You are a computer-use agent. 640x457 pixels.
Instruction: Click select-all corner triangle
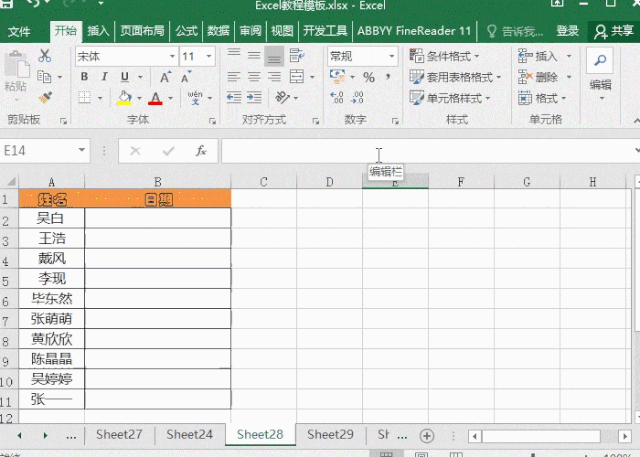point(11,181)
